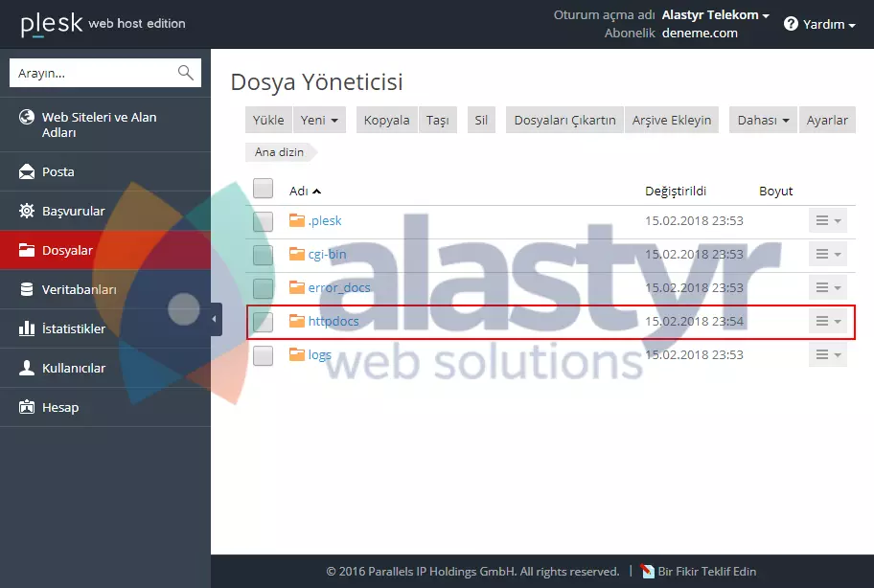Click the cgi-bin folder icon

click(298, 254)
